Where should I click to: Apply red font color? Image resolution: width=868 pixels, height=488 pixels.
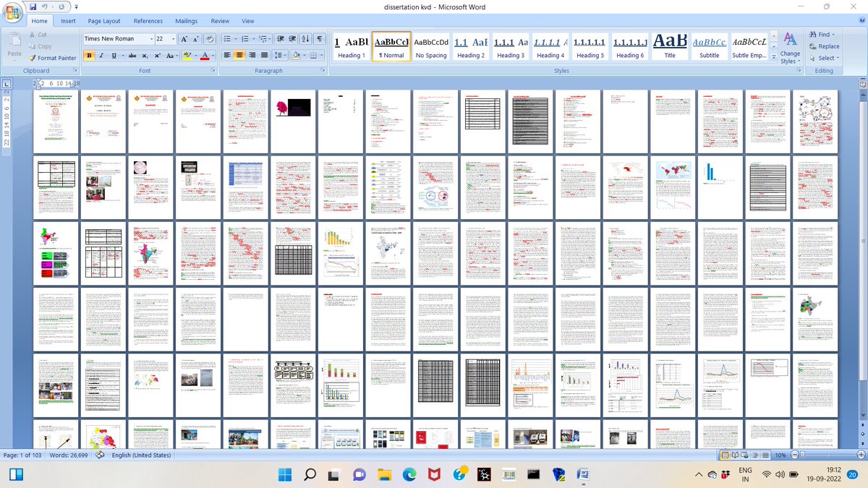(205, 56)
